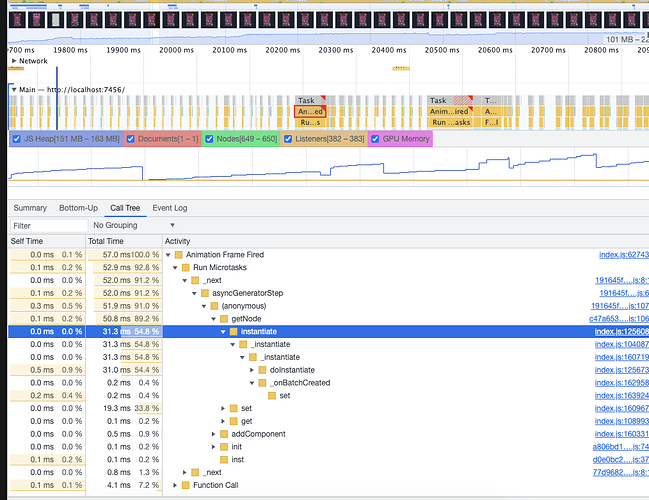Viewport: 649px width, 500px height.
Task: Click the yellow icon beside getNode
Action: click(x=224, y=319)
